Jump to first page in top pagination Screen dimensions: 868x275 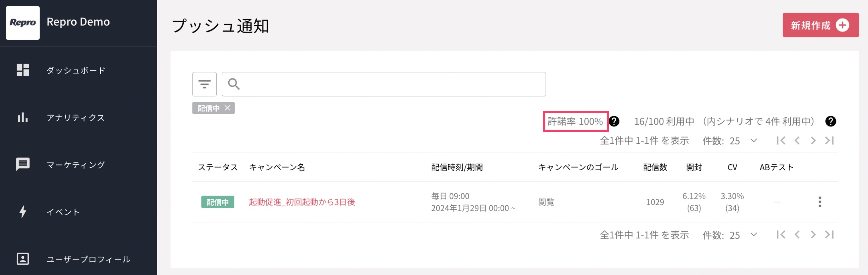pos(781,140)
